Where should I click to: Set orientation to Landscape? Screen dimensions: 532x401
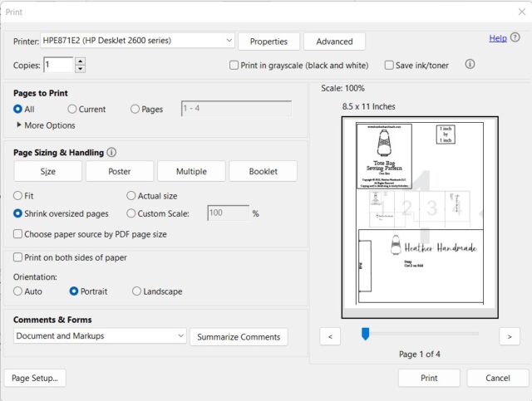pyautogui.click(x=136, y=291)
